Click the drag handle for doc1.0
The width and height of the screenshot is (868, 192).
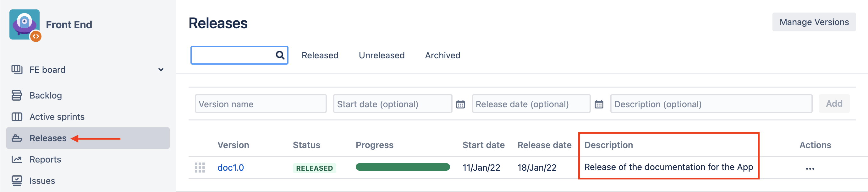click(200, 168)
